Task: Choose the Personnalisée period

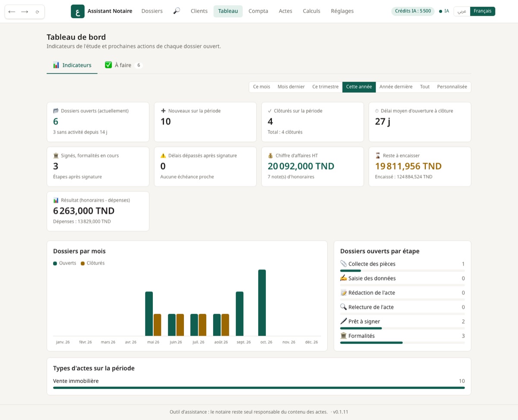Action: coord(452,87)
